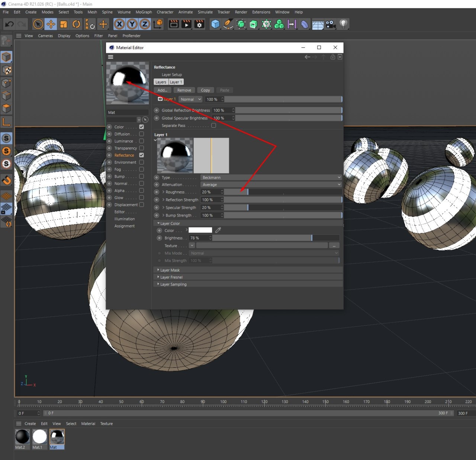
Task: Pick layer color with eyedropper
Action: (218, 230)
